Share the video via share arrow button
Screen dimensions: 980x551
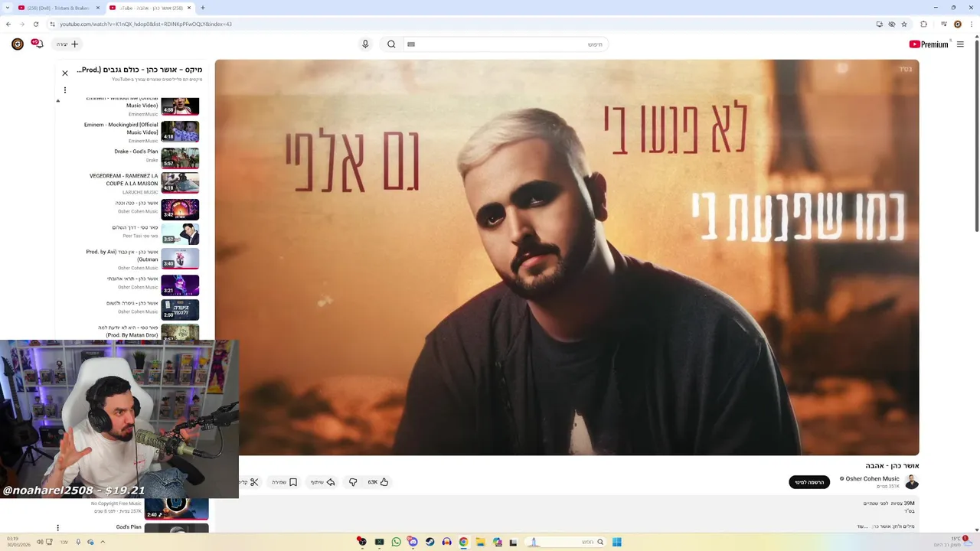pos(323,482)
